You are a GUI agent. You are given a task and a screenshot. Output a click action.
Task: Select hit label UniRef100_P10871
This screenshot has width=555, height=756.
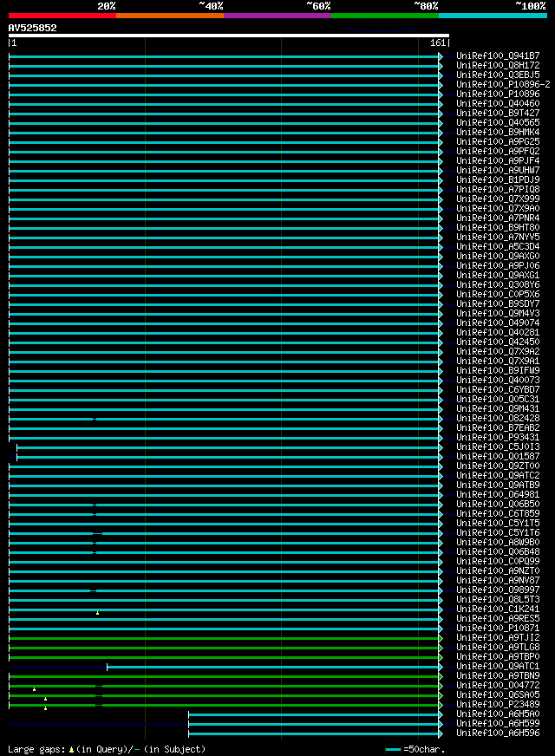pos(498,629)
